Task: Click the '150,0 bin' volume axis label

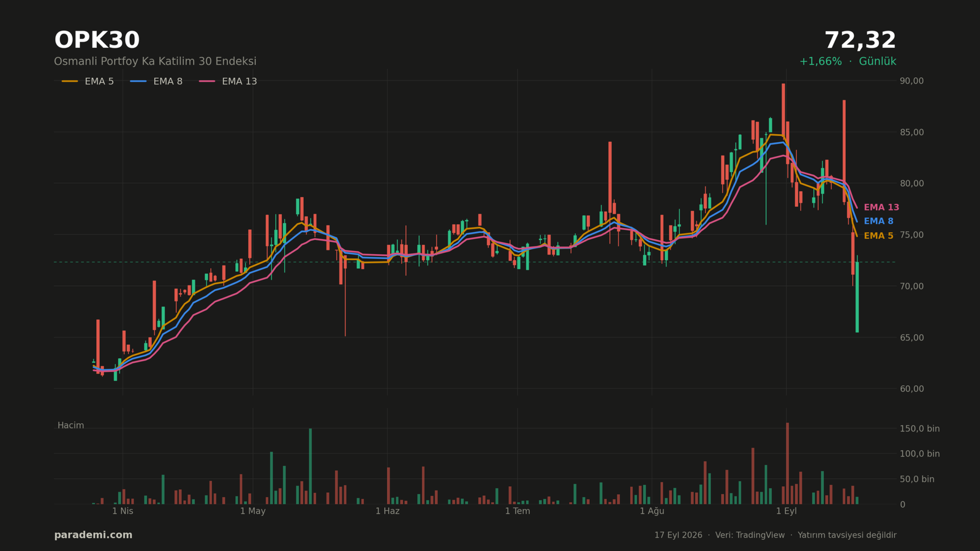Action: point(919,429)
